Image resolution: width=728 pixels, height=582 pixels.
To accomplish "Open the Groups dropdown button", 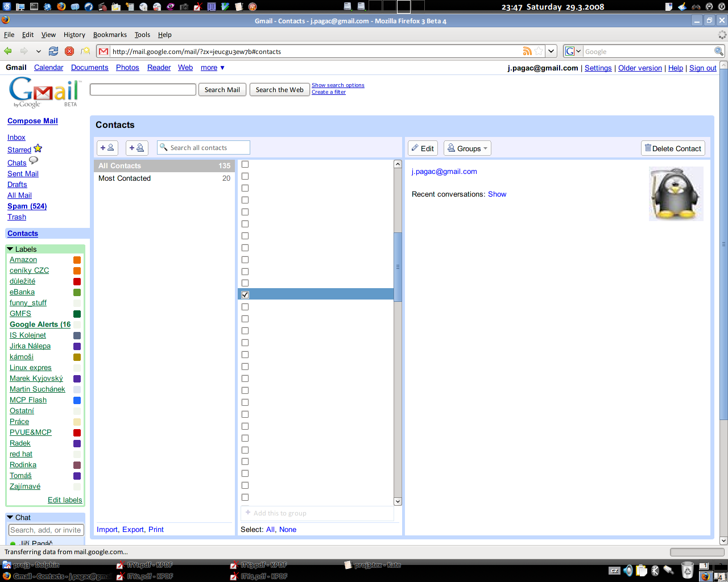I will [468, 148].
